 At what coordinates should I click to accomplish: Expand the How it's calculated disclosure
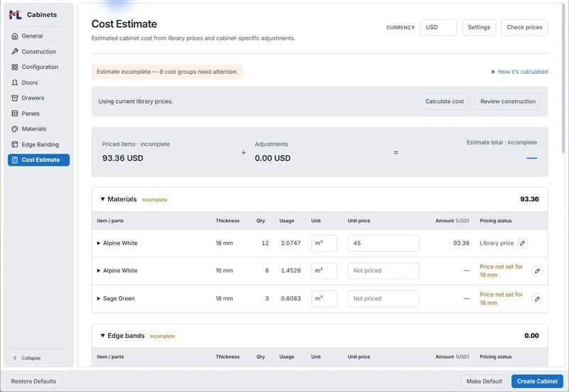point(519,72)
